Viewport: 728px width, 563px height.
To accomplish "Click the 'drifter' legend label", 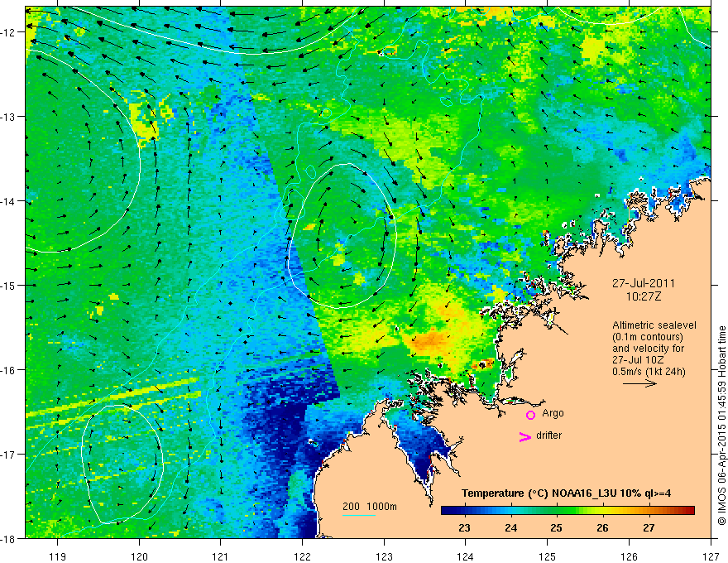I will [548, 435].
